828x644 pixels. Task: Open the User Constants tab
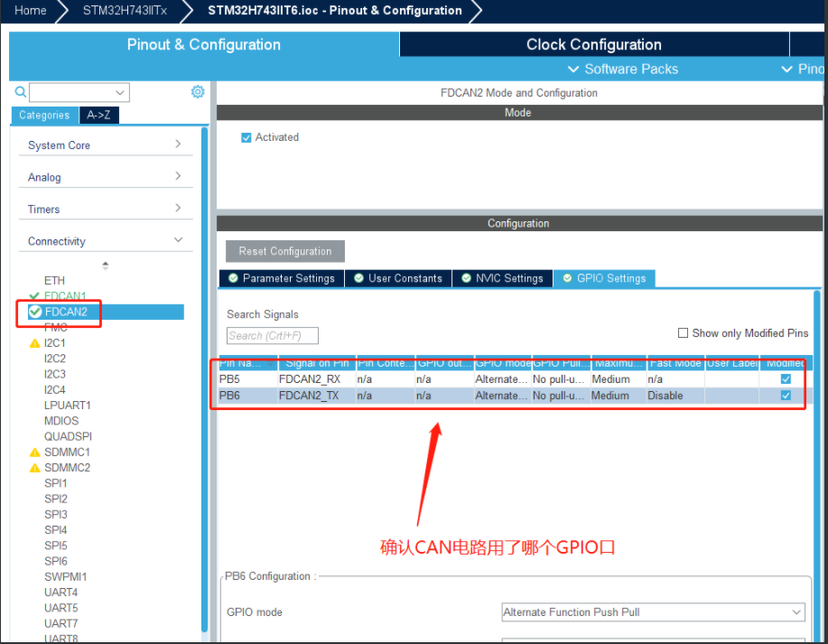tap(398, 278)
